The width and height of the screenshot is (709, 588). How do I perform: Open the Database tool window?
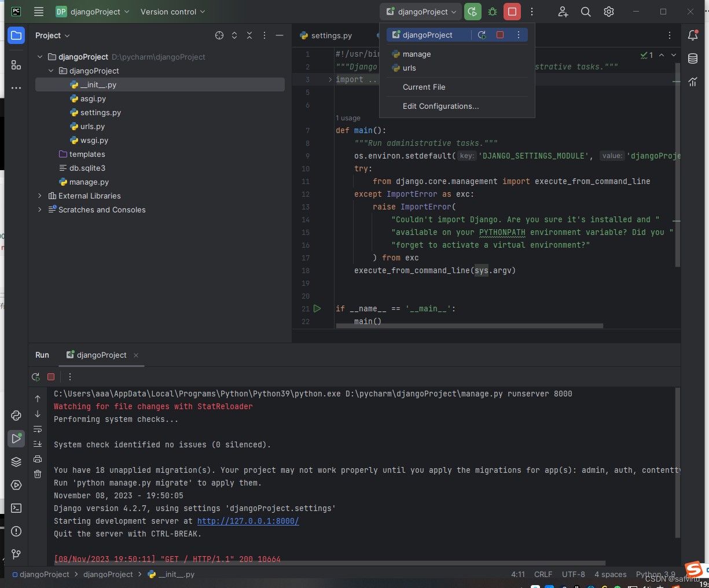693,58
